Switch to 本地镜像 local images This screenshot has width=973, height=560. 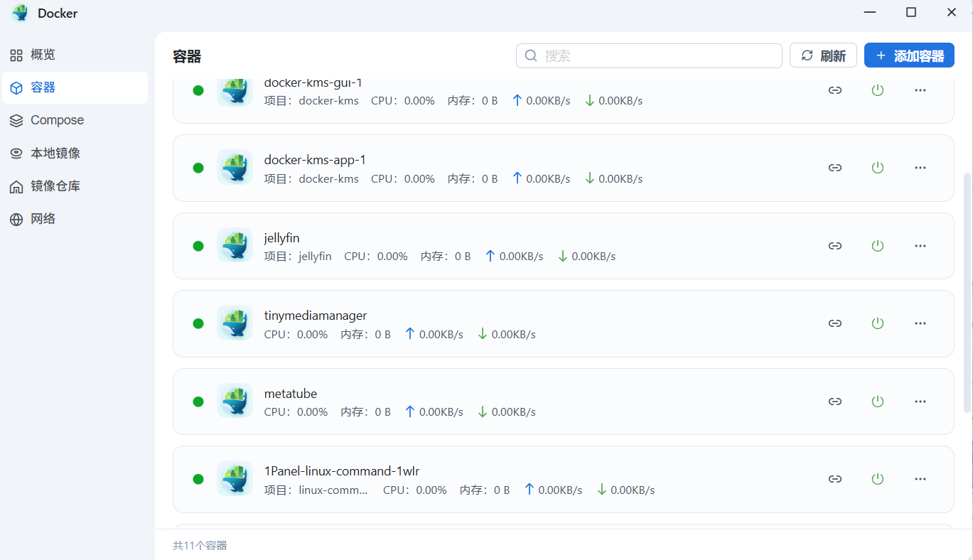(75, 154)
